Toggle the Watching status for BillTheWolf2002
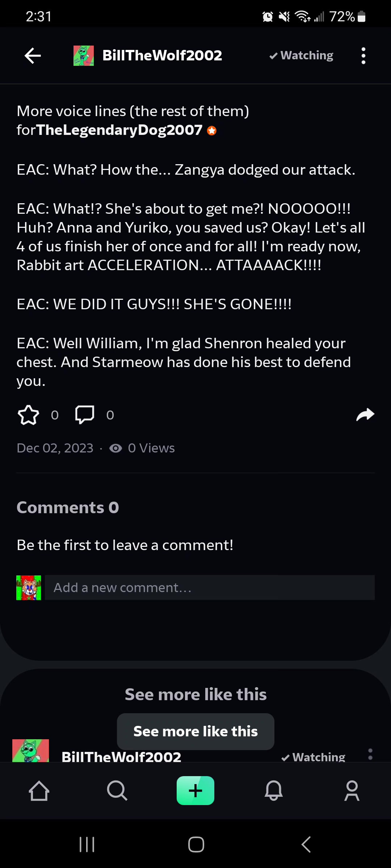Screen dimensions: 391x868 tap(301, 55)
